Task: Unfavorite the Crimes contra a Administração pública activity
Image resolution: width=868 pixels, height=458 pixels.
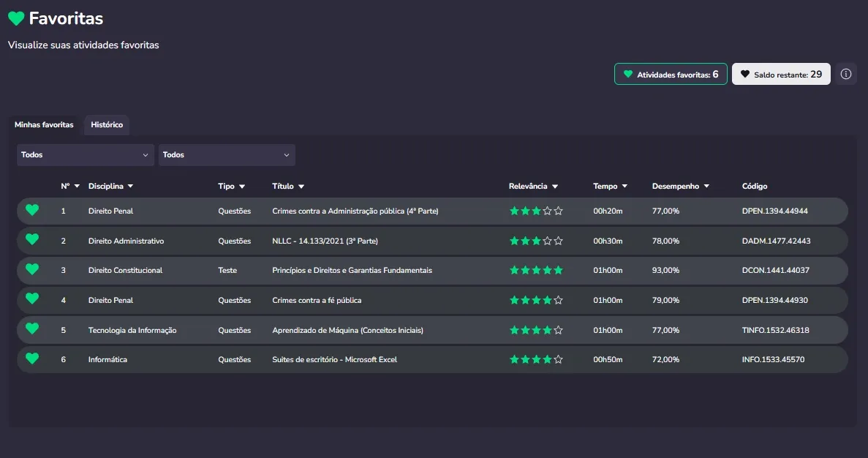Action: 32,211
